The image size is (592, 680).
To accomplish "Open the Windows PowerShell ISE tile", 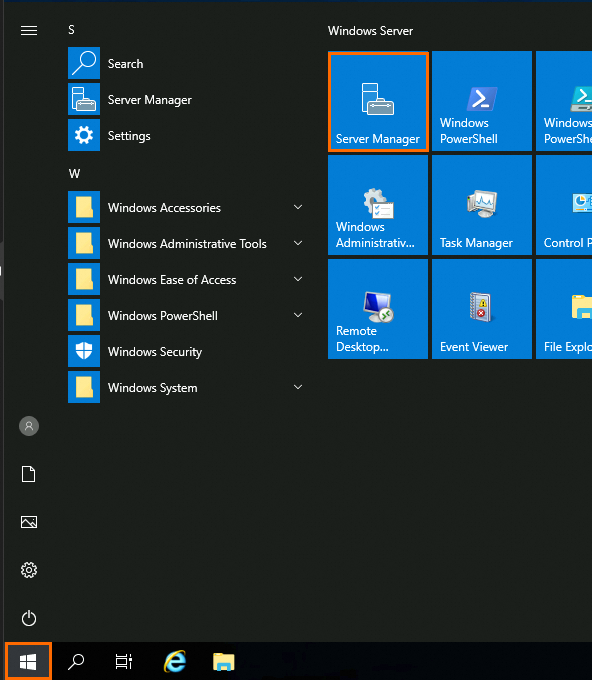I will click(x=564, y=101).
